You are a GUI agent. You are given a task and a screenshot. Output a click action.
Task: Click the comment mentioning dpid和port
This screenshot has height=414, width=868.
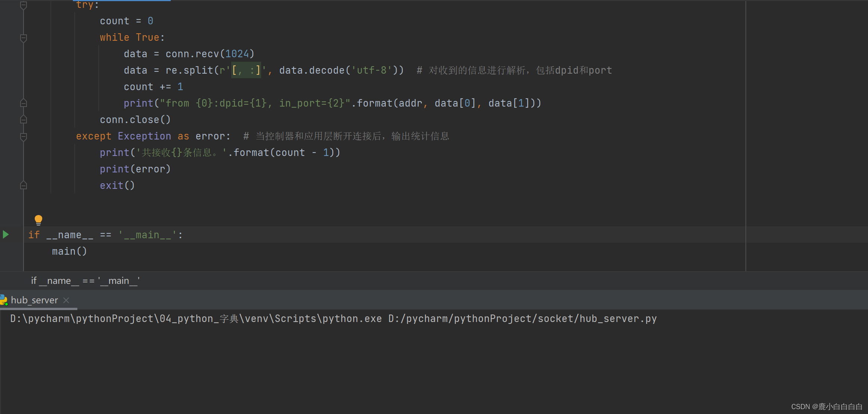[514, 70]
